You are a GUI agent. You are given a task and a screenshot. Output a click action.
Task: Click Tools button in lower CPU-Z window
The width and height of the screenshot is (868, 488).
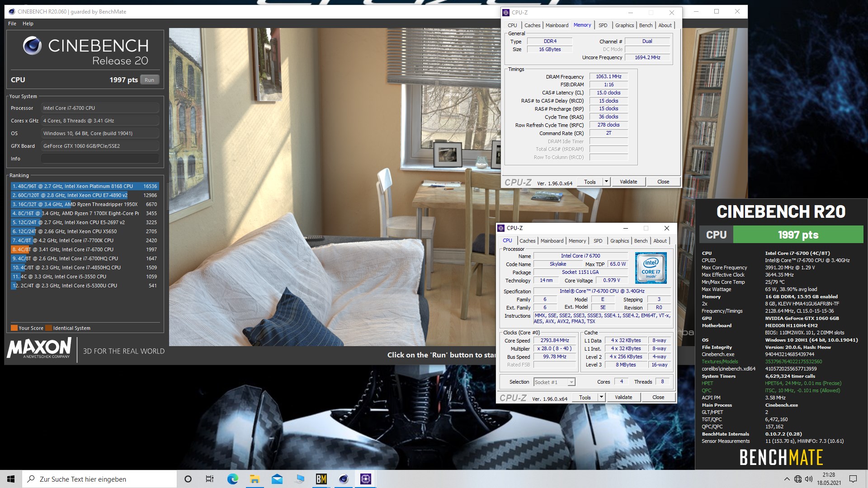[x=585, y=397]
